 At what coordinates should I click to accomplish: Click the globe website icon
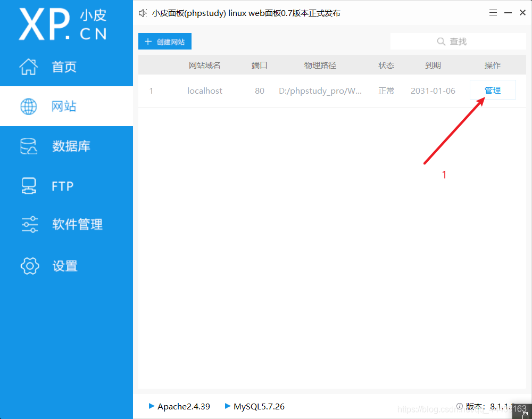(x=29, y=106)
